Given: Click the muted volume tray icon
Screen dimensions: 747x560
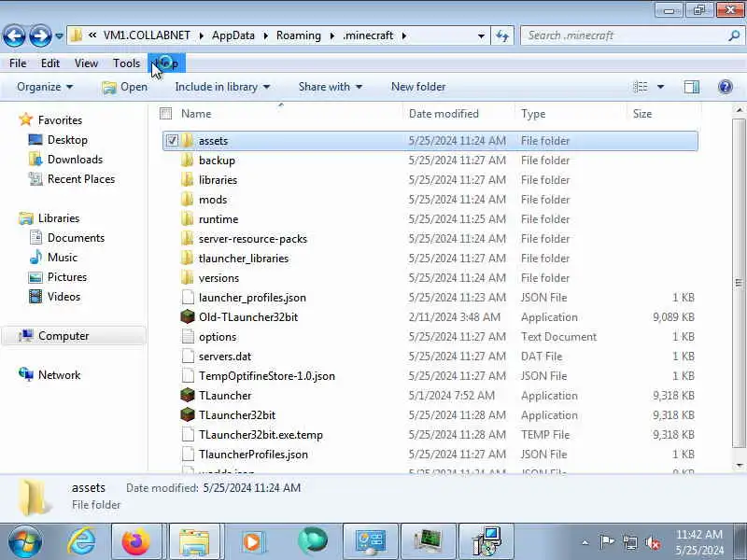Looking at the screenshot, I should [x=653, y=542].
